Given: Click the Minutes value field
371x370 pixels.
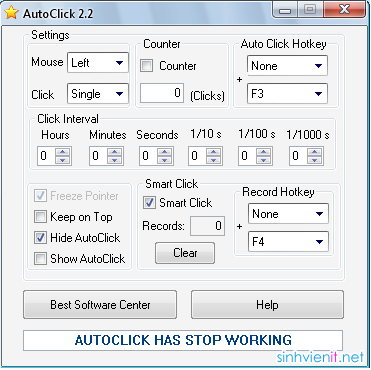Looking at the screenshot, I should click(x=98, y=156).
